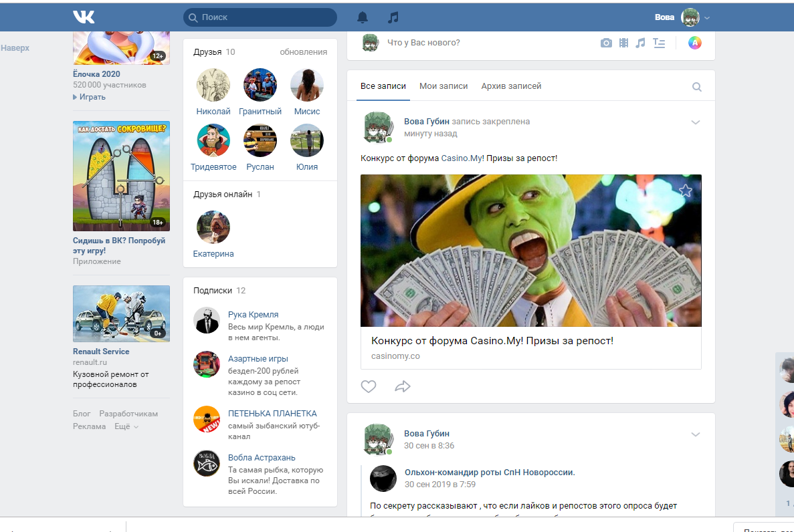
Task: Open options chevron on the 30 сен post
Action: pos(696,434)
